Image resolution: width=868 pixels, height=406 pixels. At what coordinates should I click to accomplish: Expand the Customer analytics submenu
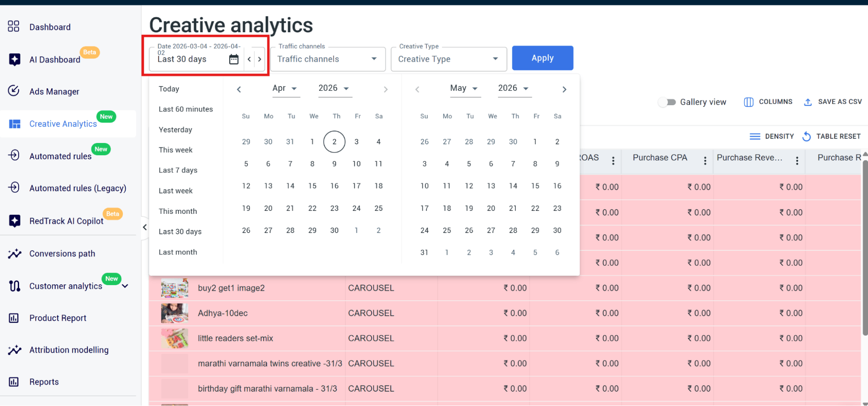[x=125, y=286]
